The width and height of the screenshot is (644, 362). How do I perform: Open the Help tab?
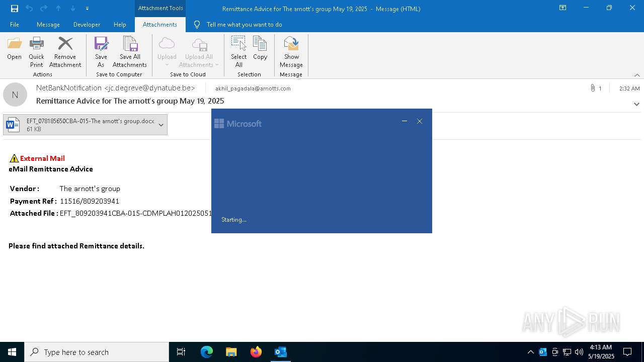click(x=120, y=25)
